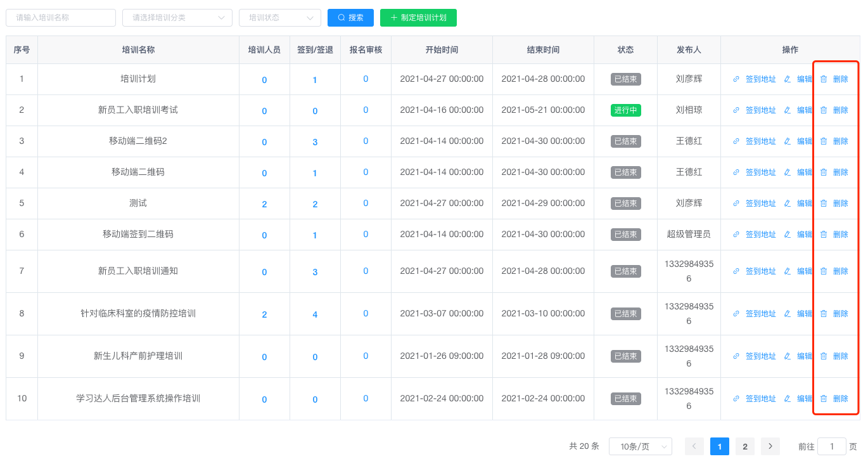868x466 pixels.
Task: Click training name 新生儿科产前护理培训
Action: pyautogui.click(x=138, y=356)
